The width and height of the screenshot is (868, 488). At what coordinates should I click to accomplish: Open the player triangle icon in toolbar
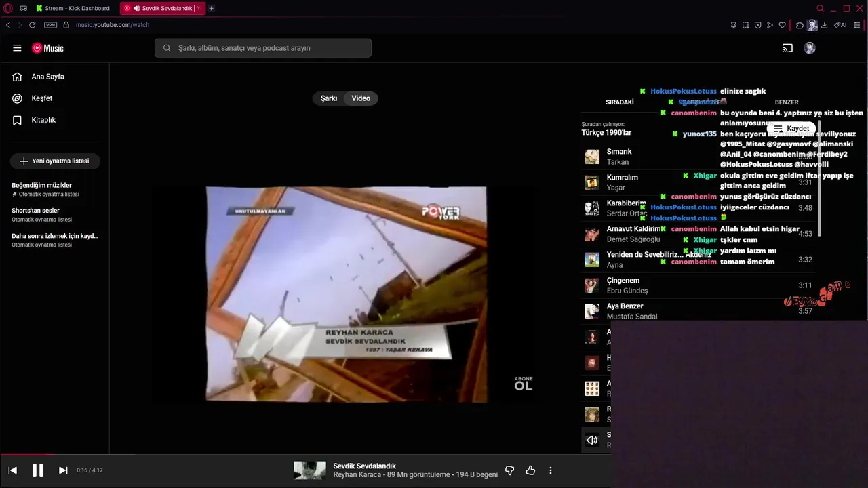click(770, 25)
